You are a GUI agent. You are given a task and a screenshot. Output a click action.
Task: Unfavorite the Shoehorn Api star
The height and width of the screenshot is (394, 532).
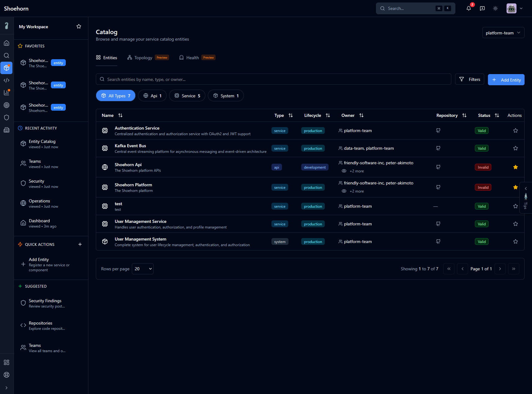click(515, 167)
